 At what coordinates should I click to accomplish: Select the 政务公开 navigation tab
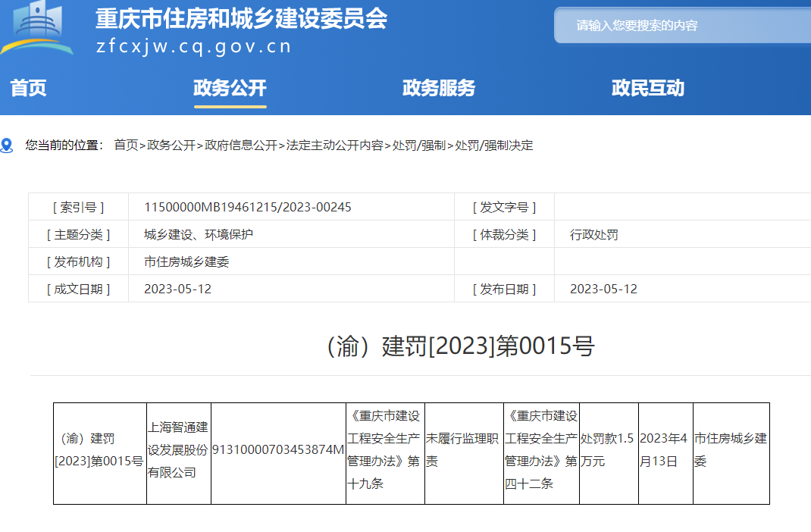[230, 88]
